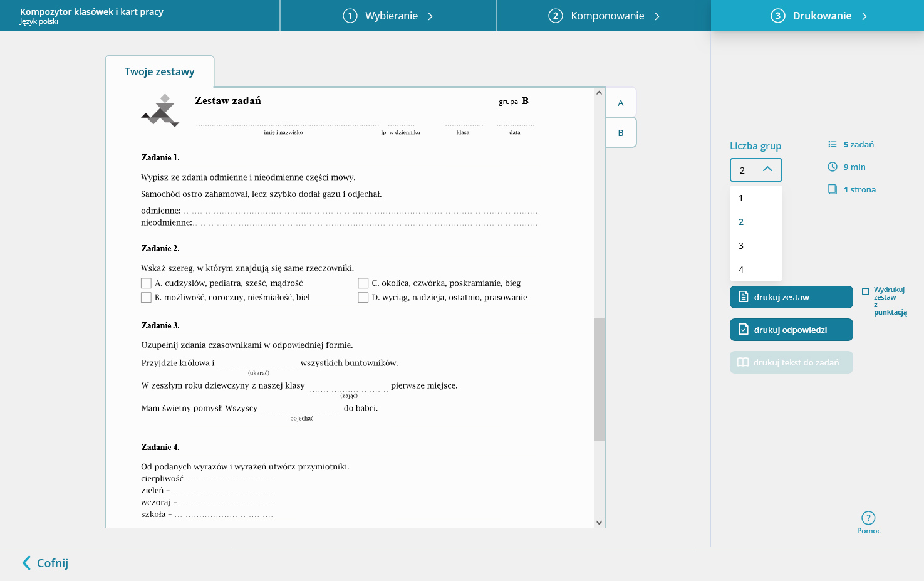924x581 pixels.
Task: Click the preview scroll up arrow
Action: [x=600, y=93]
